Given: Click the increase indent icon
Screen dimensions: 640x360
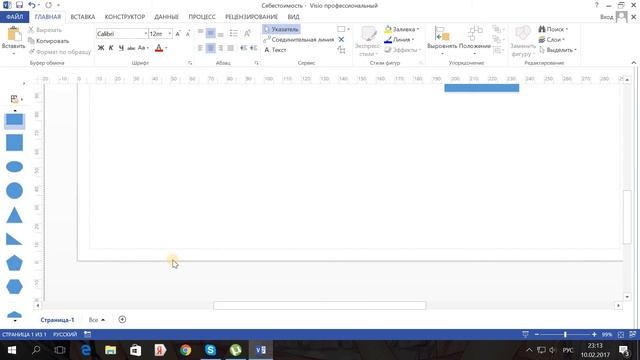Looking at the screenshot, I should pos(253,48).
